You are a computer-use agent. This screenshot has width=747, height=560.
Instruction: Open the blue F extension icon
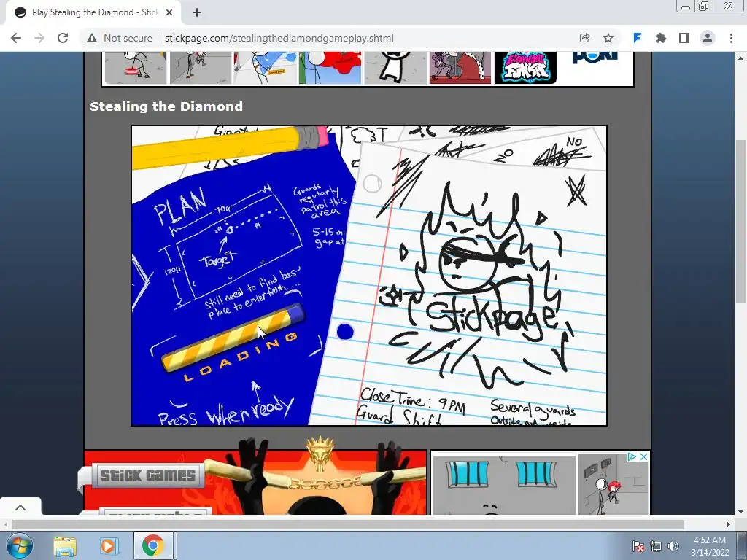[x=637, y=38]
